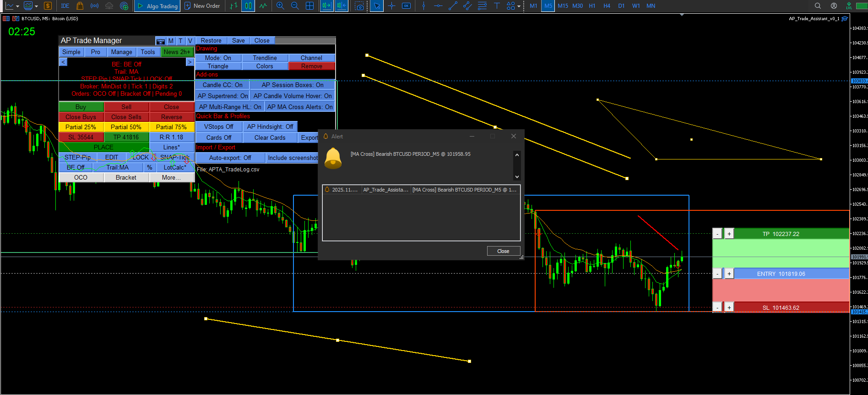Open the New Order dialog
The width and height of the screenshot is (868, 395).
pos(202,6)
